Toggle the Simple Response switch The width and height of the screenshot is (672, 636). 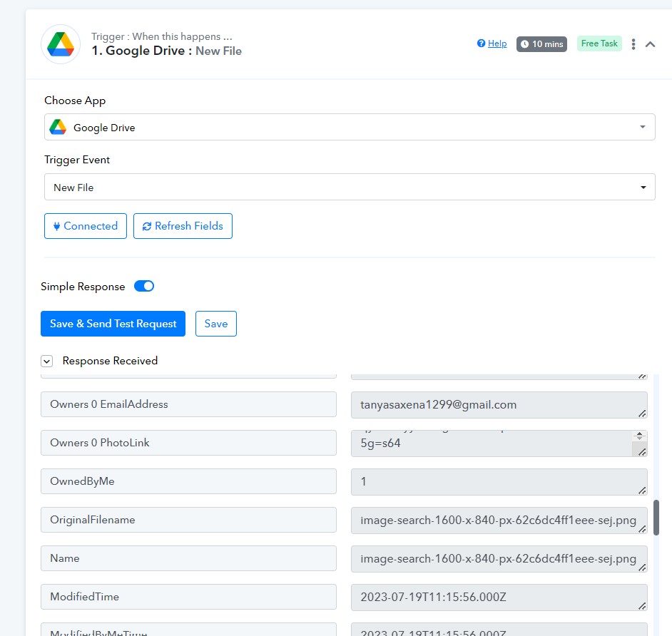click(x=144, y=286)
